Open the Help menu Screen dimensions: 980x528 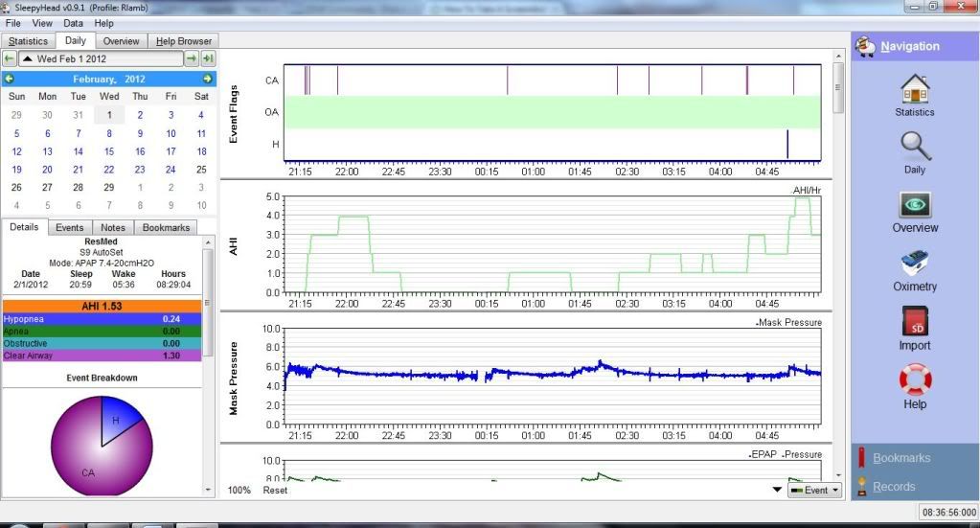coord(103,23)
